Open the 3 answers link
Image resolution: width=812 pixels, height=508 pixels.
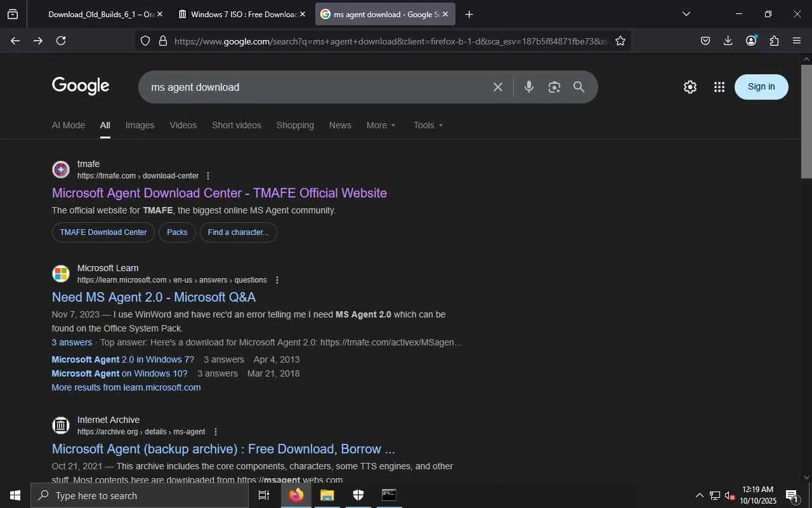pos(72,342)
